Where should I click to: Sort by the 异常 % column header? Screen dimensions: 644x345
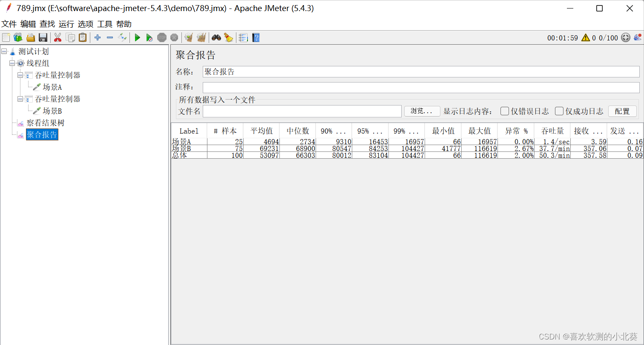pyautogui.click(x=516, y=131)
